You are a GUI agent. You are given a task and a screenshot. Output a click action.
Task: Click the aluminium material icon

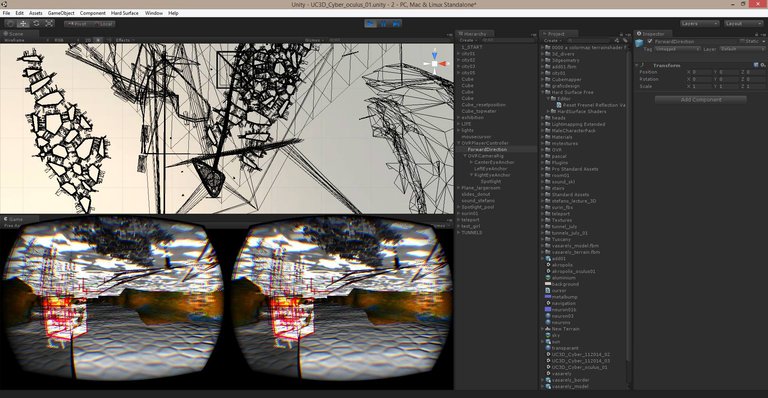(548, 278)
